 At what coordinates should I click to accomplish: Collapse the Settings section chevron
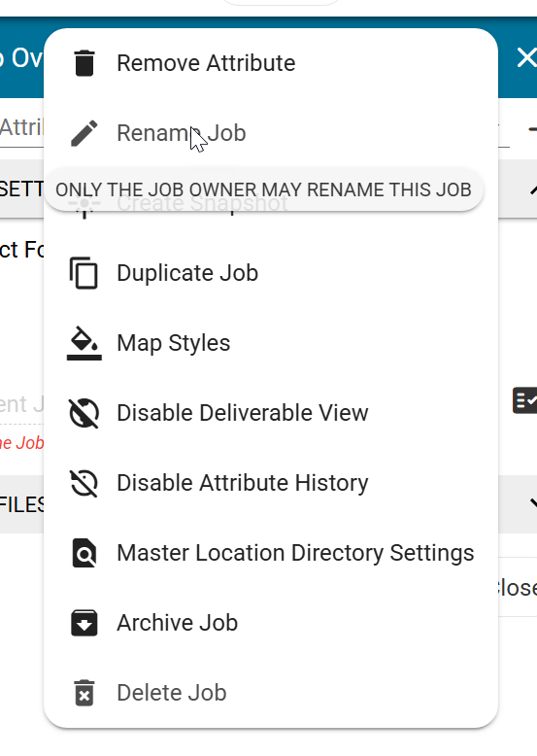(533, 189)
